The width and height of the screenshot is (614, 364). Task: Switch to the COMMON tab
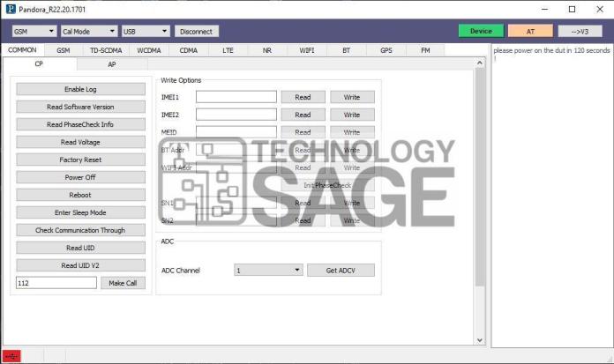[x=22, y=50]
